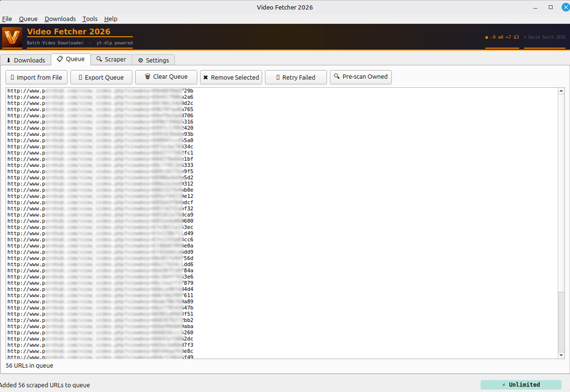Click the orange status dot in header
The width and height of the screenshot is (570, 392).
(487, 38)
